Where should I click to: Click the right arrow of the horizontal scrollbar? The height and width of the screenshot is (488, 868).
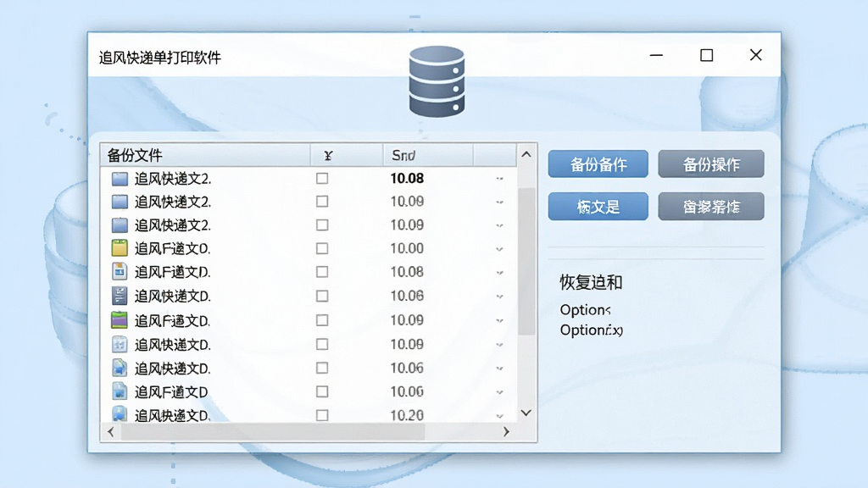point(506,431)
